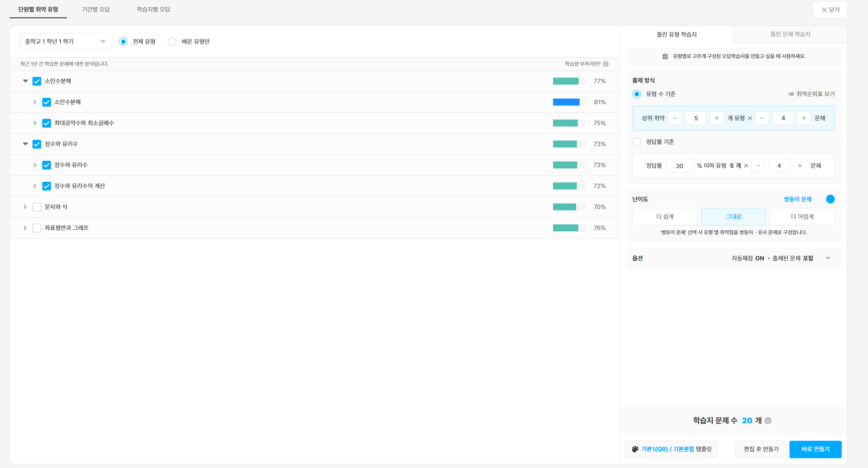This screenshot has height=468, width=868.
Task: Open the 틀린 문제 학습지 tab
Action: click(x=790, y=34)
